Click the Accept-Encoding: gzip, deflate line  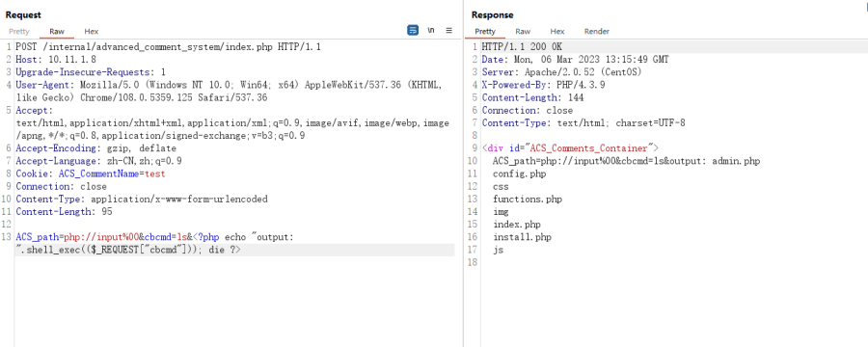click(95, 148)
